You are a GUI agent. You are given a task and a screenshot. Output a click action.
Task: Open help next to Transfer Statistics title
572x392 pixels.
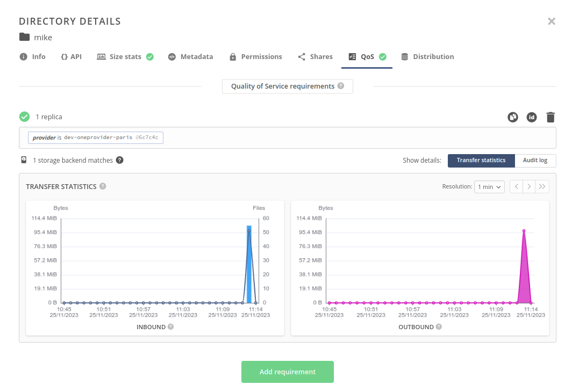coord(103,186)
